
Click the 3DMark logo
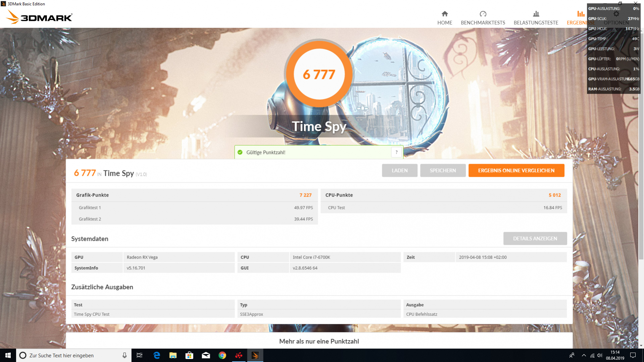pos(40,17)
